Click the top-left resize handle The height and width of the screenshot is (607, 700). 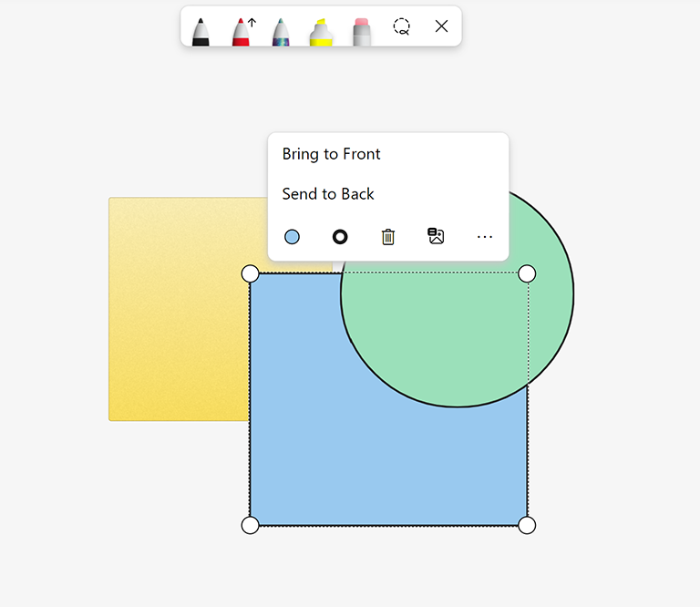click(x=250, y=273)
